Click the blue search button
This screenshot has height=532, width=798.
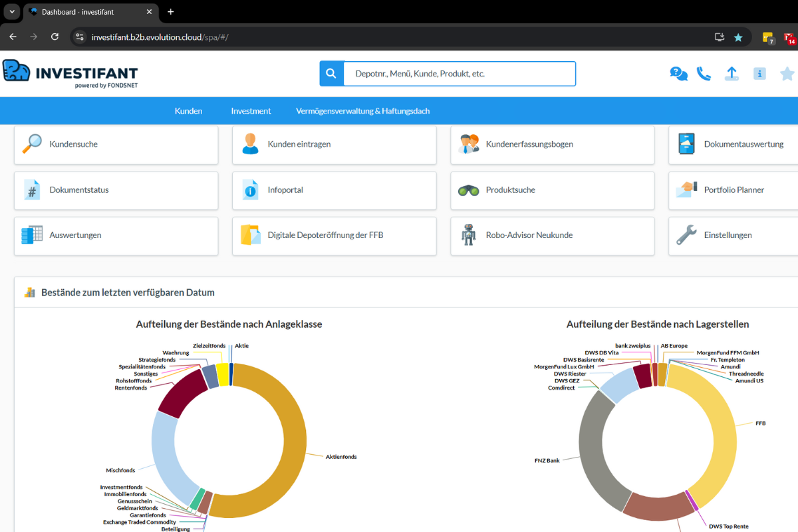pos(331,73)
